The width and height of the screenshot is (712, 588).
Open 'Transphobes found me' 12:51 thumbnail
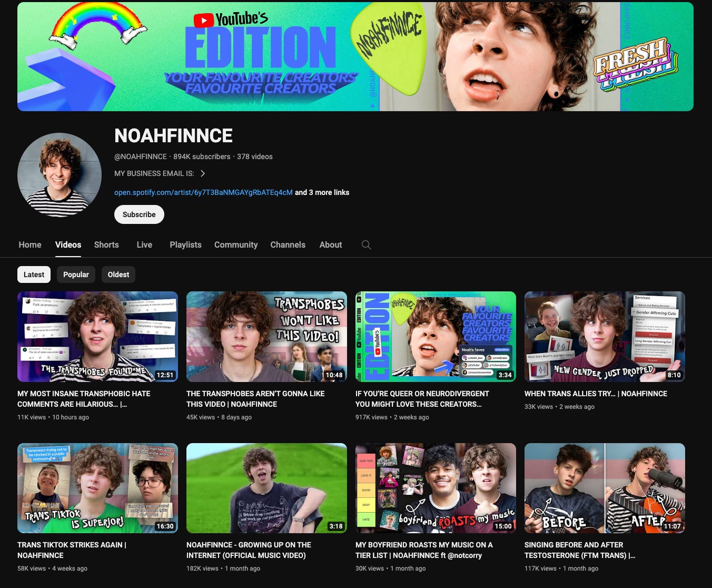click(97, 337)
